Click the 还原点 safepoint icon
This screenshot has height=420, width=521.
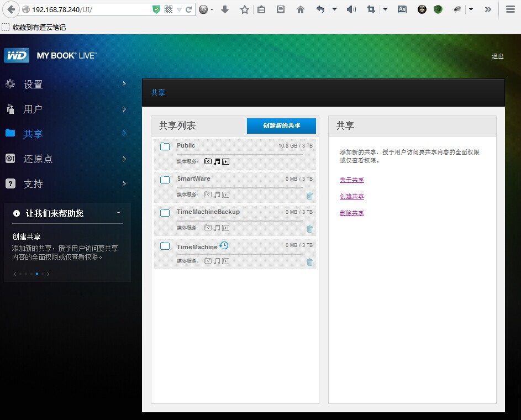(10, 159)
